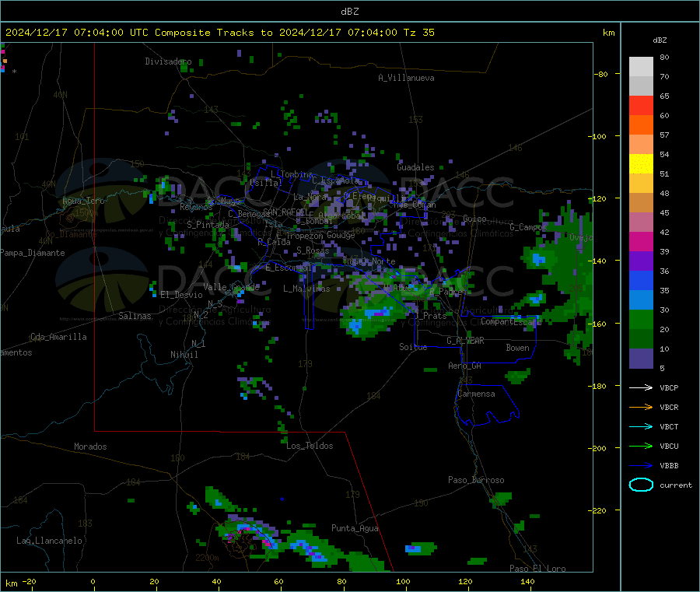Click the 'Paso_Barroso' map label
This screenshot has height=592, width=700.
click(476, 480)
